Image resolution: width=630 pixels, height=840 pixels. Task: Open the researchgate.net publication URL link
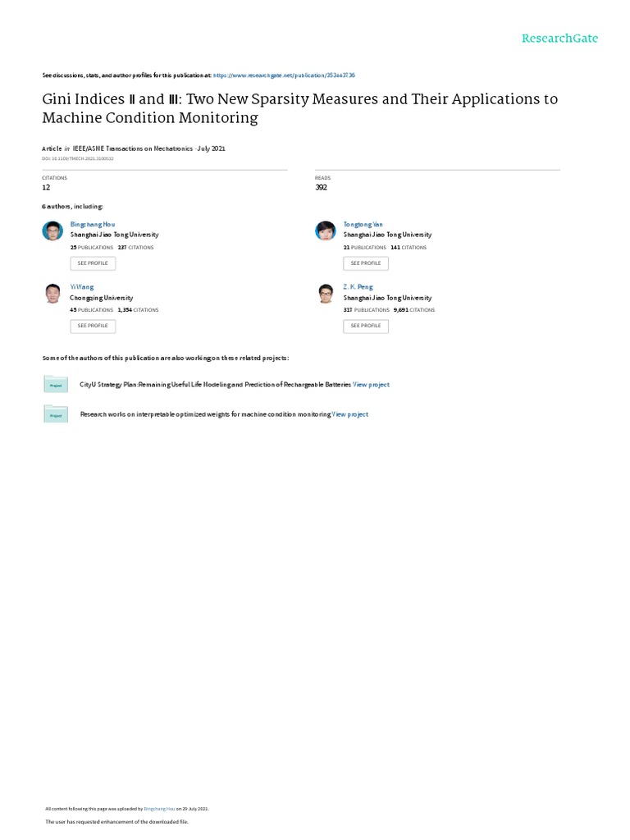pos(284,75)
